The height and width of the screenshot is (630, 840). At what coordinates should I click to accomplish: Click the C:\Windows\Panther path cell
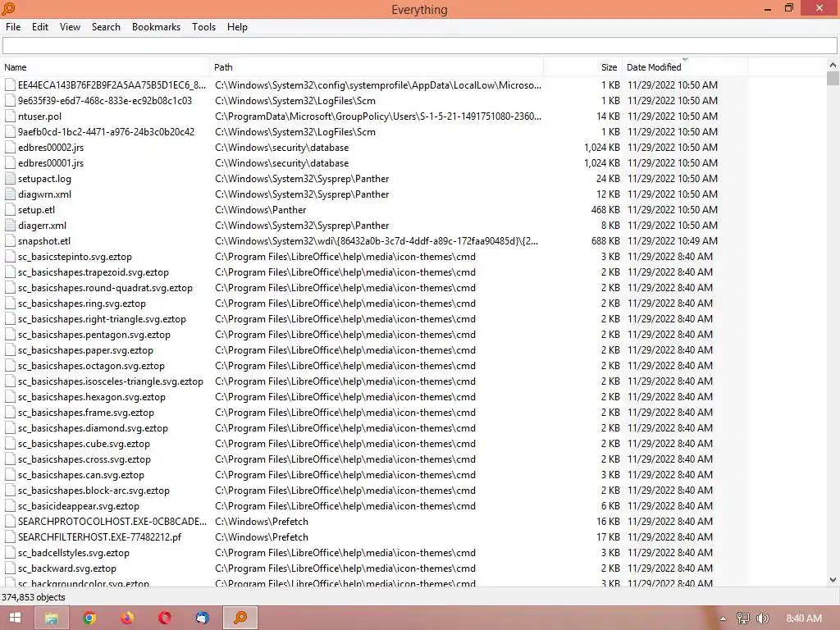point(260,209)
